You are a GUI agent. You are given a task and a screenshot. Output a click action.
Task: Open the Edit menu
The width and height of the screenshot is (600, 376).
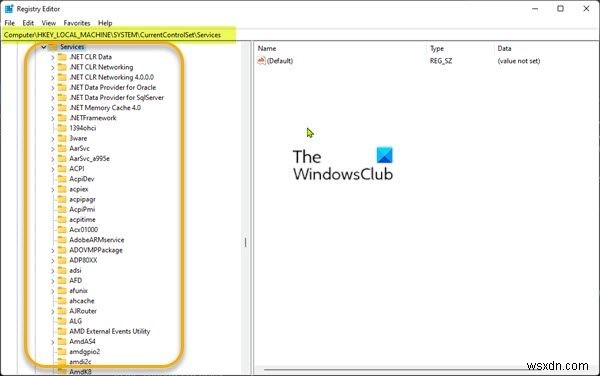pos(28,23)
